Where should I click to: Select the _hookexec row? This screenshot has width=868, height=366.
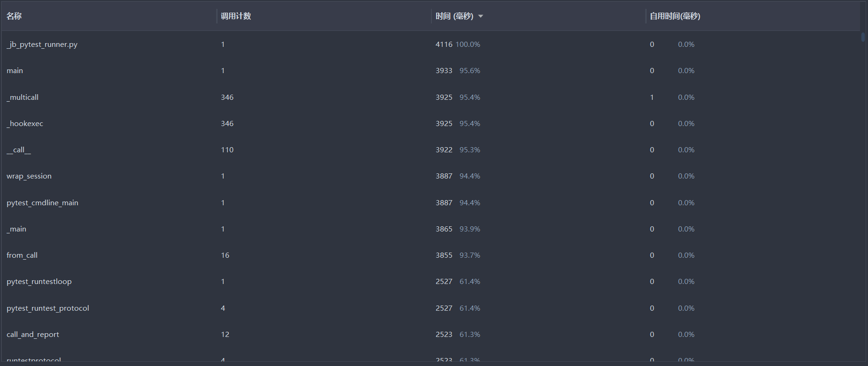[x=25, y=124]
